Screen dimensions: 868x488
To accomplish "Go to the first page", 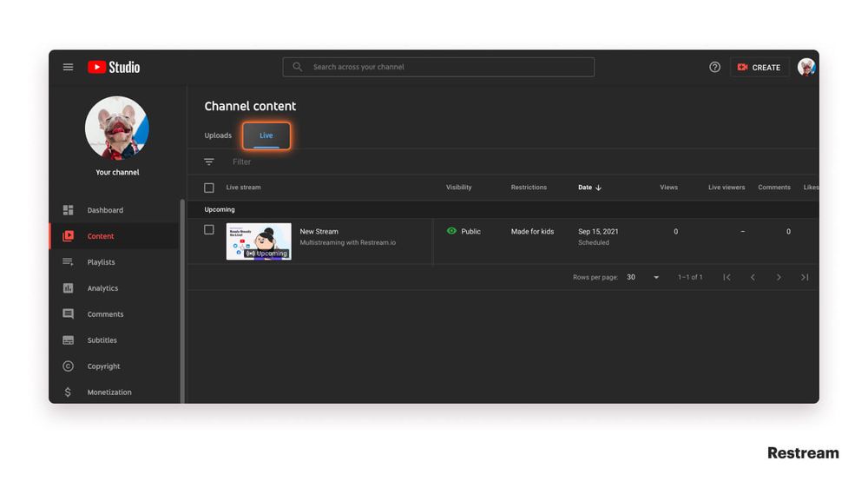I will [x=727, y=277].
